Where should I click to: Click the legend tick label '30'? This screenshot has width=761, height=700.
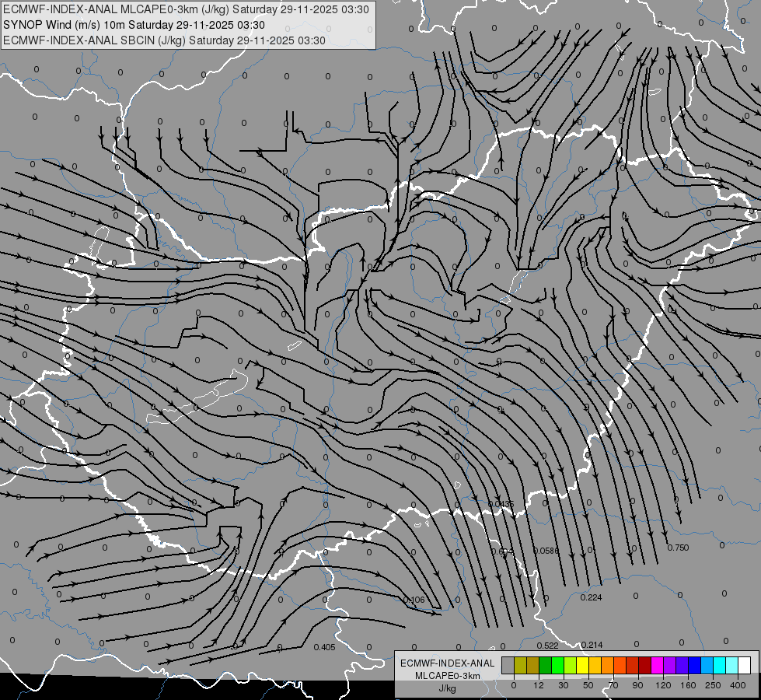pyautogui.click(x=564, y=685)
